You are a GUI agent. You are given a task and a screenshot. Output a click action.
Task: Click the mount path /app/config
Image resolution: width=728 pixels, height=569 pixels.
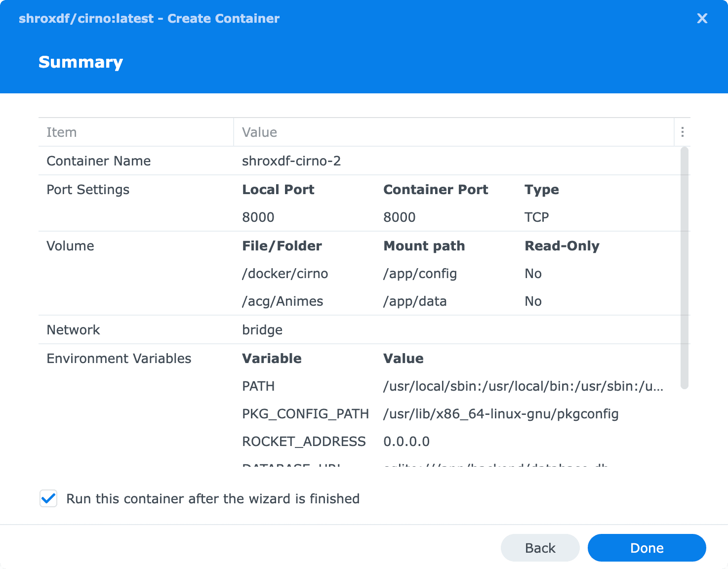coord(420,273)
